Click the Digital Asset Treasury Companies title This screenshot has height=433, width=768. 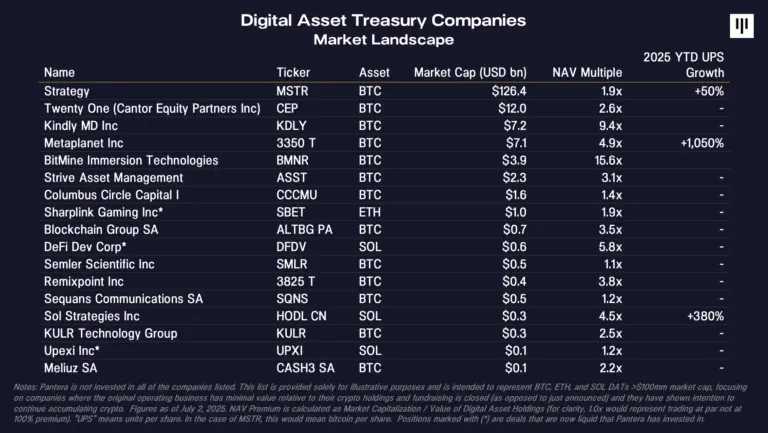[383, 20]
